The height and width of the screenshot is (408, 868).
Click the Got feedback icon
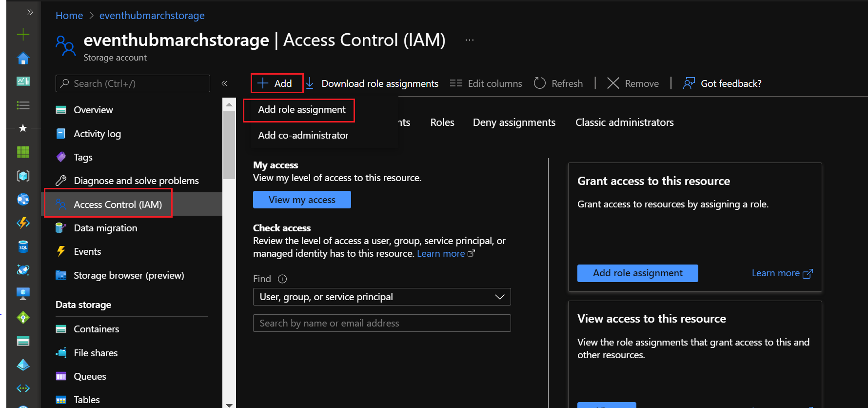click(x=689, y=83)
